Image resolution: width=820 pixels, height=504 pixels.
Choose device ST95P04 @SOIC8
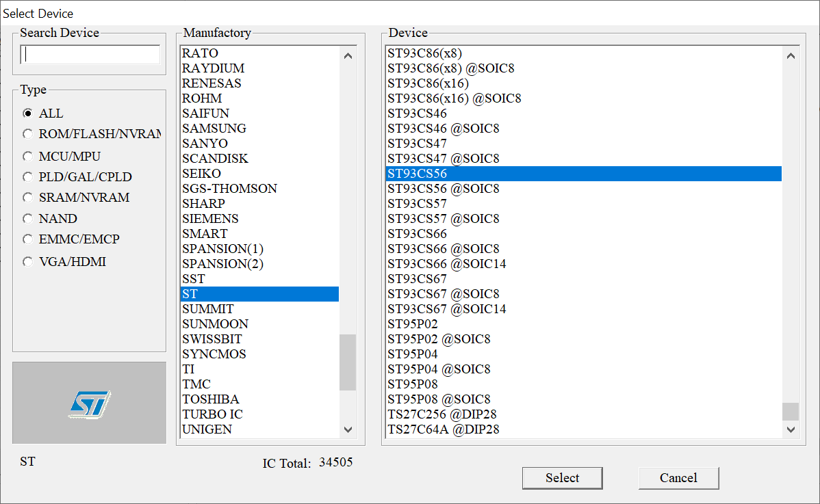[584, 369]
